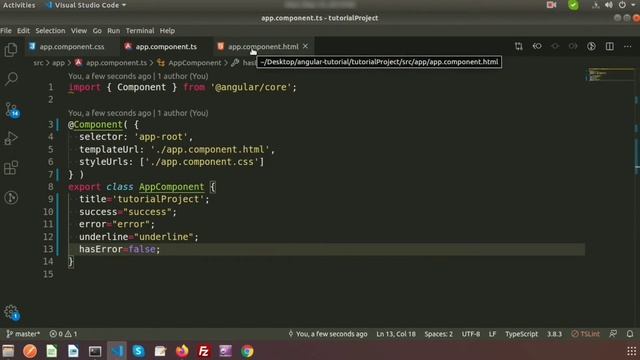640x360 pixels.
Task: Open the File menu
Action: pyautogui.click(x=6, y=31)
